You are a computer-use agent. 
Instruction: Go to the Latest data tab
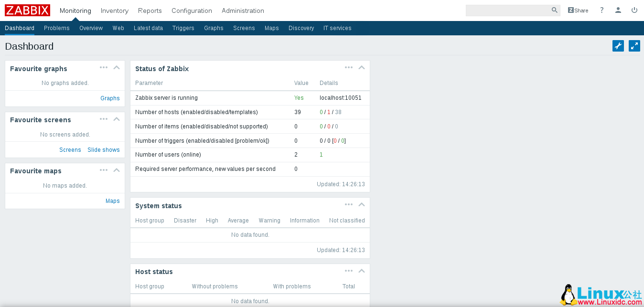point(148,28)
